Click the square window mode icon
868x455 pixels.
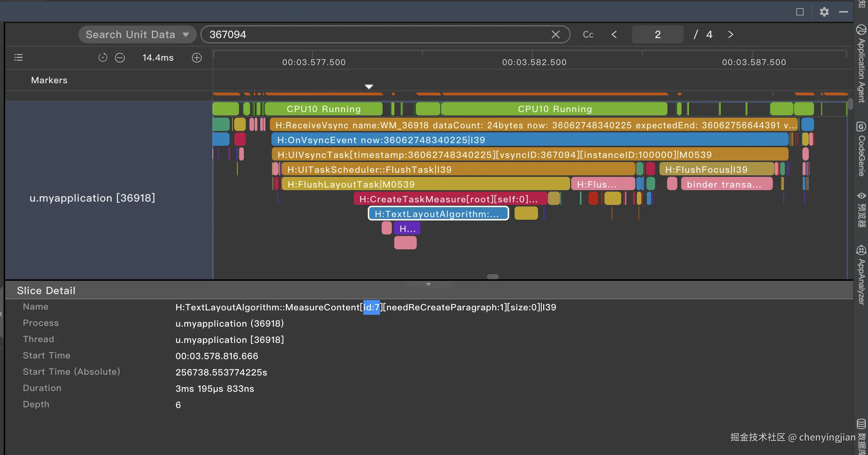coord(800,12)
